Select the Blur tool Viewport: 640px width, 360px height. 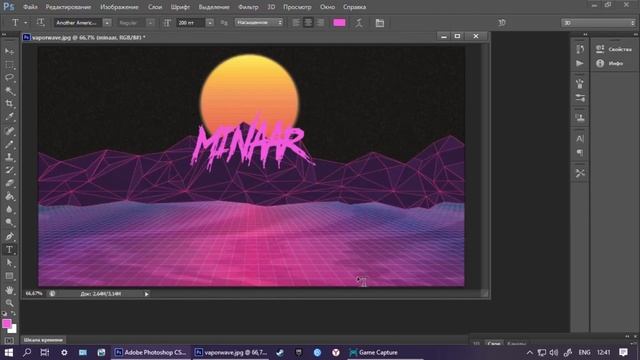tap(9, 209)
